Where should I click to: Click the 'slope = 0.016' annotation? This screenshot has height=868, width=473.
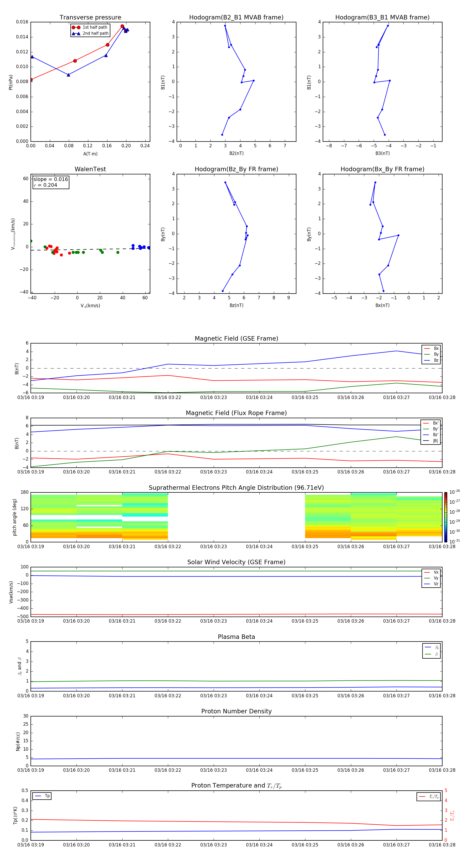pos(51,179)
